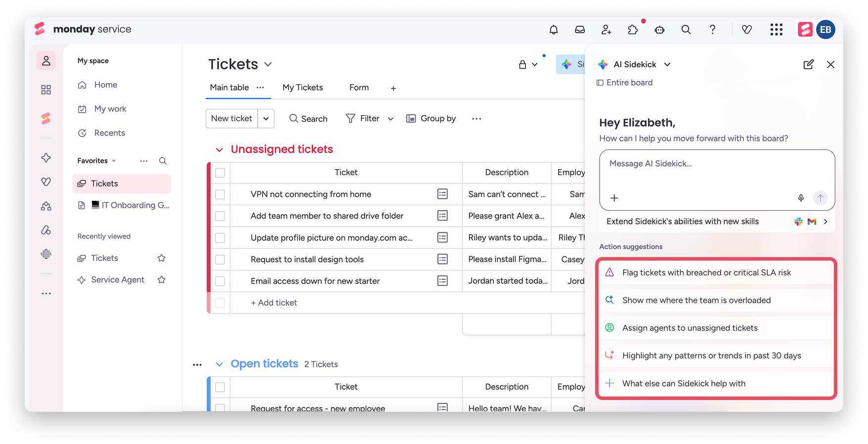The width and height of the screenshot is (868, 444).
Task: Check the VPN not connecting from home row
Action: coord(220,194)
